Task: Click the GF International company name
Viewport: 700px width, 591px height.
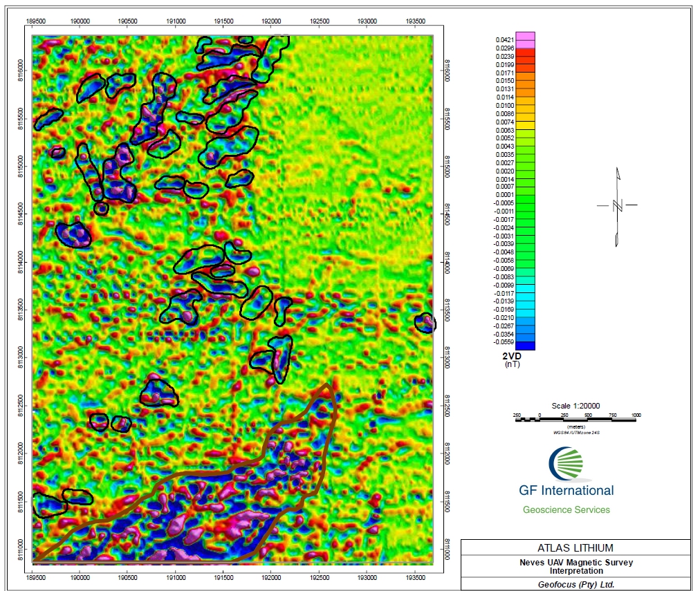Action: (566, 491)
